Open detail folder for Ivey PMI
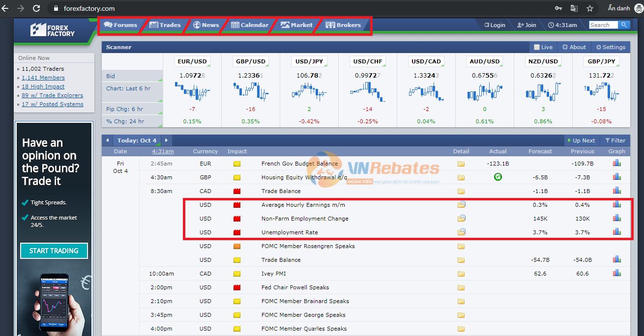644x336 pixels. (461, 274)
